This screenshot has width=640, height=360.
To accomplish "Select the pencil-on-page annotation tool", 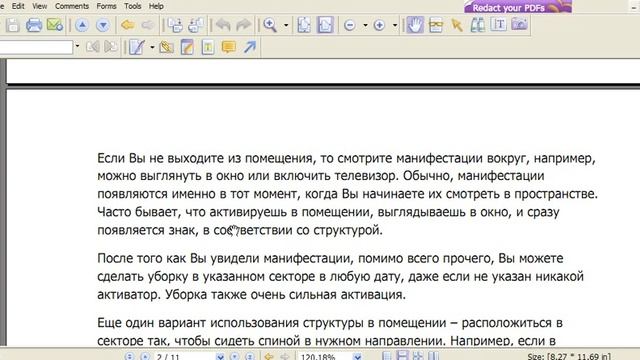I will pos(137,47).
